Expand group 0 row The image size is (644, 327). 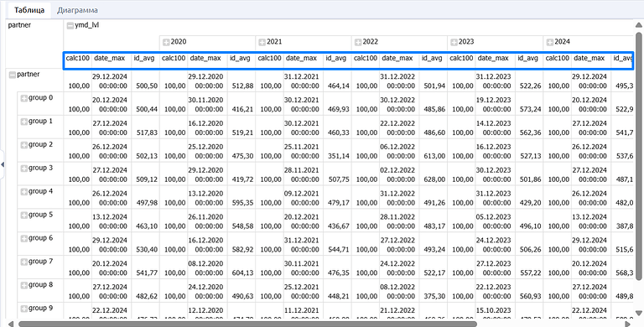23,98
